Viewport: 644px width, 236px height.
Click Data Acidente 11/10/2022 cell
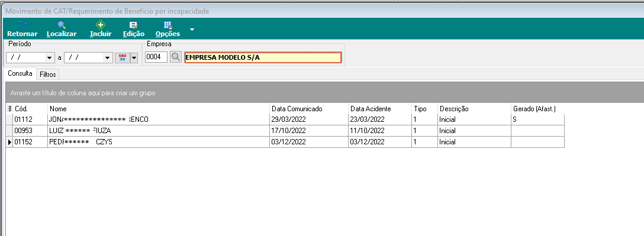[x=380, y=131]
